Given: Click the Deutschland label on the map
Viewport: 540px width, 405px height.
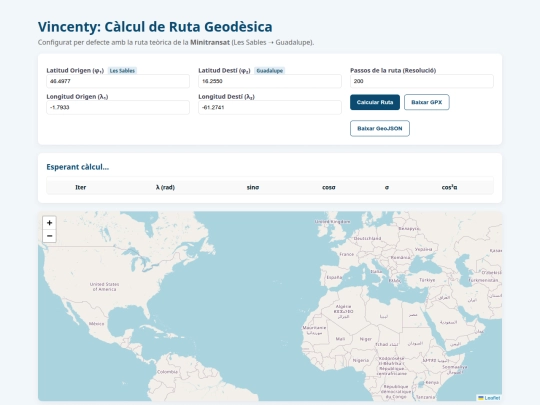Looking at the screenshot, I should pyautogui.click(x=367, y=238).
